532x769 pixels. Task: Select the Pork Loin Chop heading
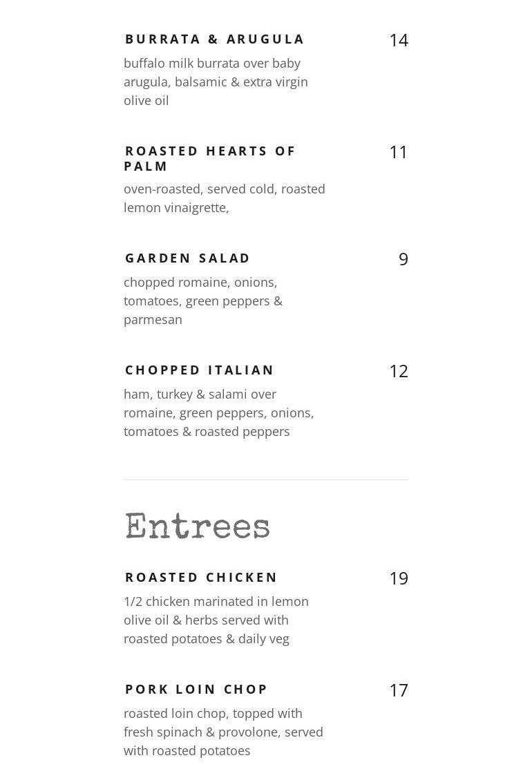[x=196, y=690]
